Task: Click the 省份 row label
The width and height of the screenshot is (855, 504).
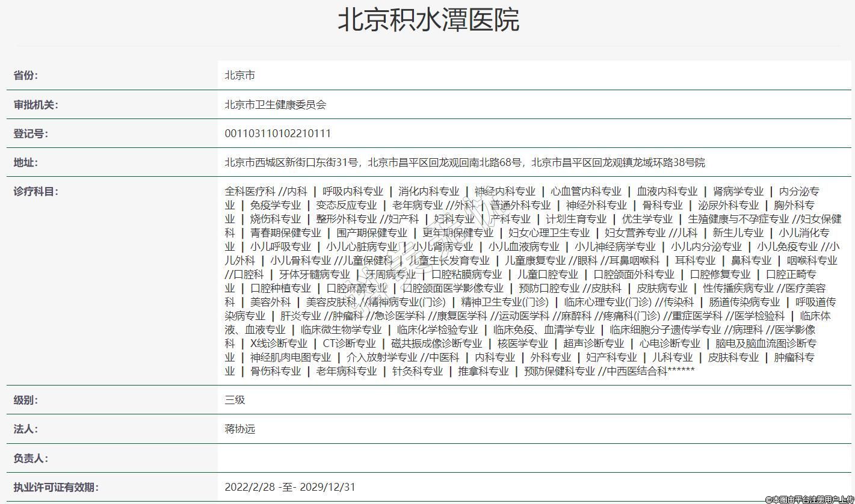Action: pyautogui.click(x=26, y=75)
